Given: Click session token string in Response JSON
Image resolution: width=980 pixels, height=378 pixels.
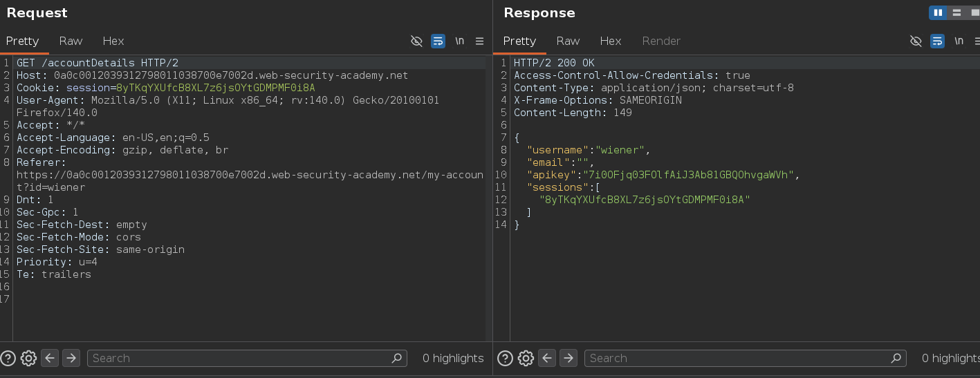Looking at the screenshot, I should click(x=645, y=200).
